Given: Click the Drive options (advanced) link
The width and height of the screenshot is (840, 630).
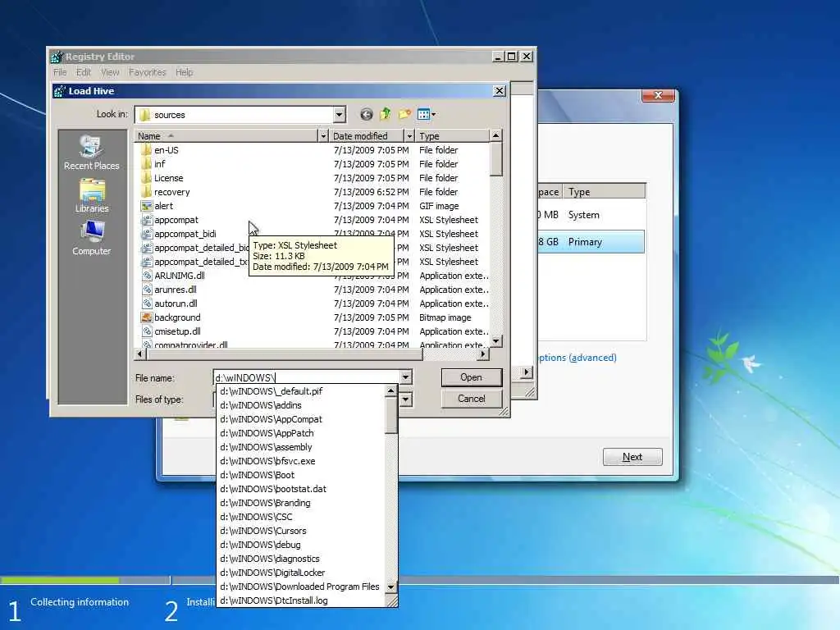Looking at the screenshot, I should coord(577,358).
